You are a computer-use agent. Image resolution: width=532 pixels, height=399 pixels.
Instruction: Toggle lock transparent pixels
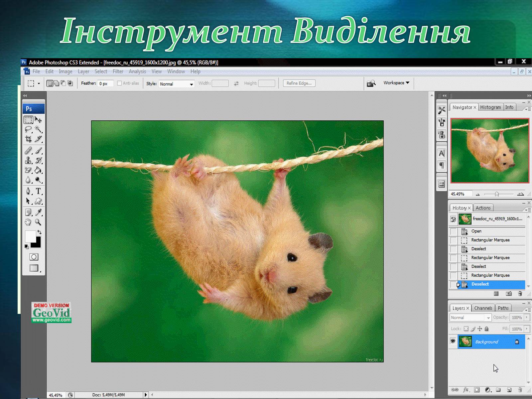tap(466, 329)
